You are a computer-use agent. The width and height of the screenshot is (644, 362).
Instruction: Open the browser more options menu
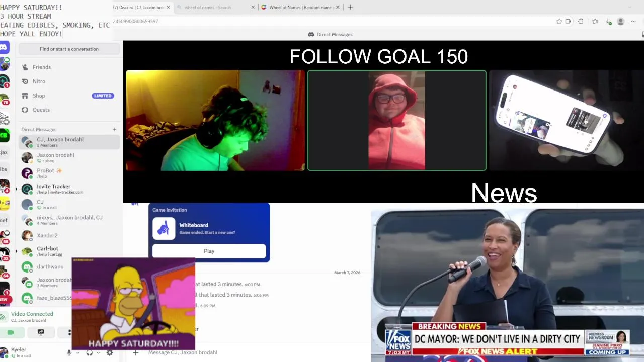633,21
